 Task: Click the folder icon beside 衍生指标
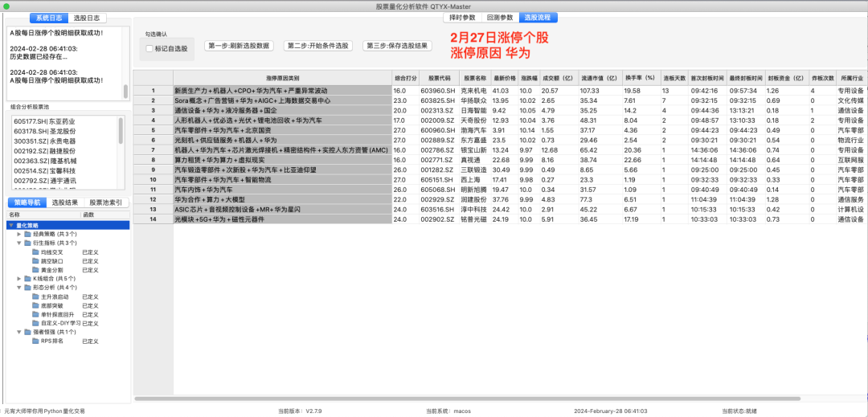[27, 243]
